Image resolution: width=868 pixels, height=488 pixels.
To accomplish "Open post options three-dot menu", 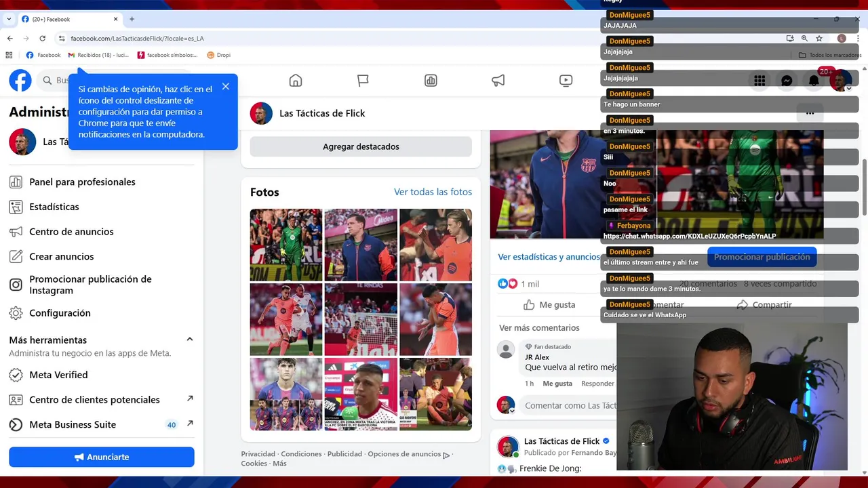I will (810, 113).
